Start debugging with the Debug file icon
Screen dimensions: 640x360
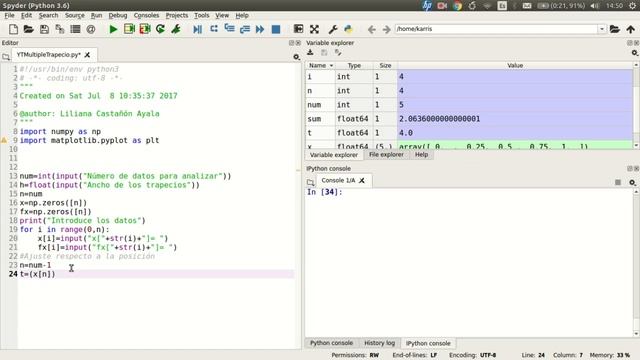pyautogui.click(x=198, y=29)
